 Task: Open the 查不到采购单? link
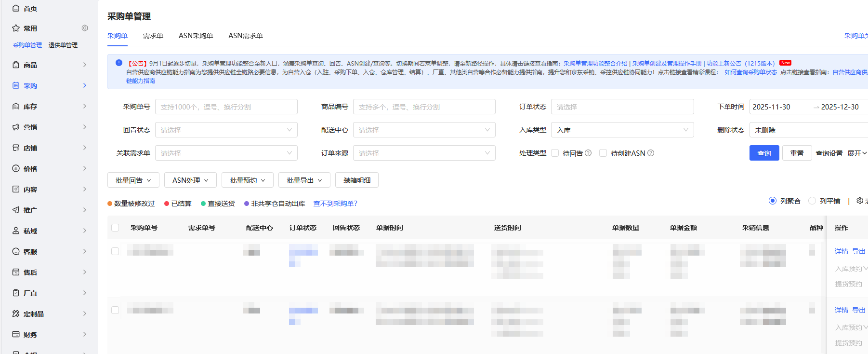click(335, 204)
